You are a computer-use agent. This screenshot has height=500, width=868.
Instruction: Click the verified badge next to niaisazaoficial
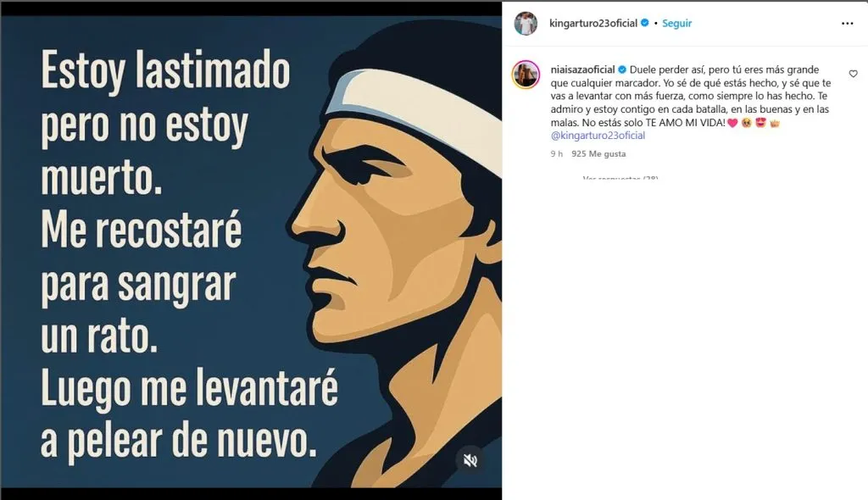[x=621, y=69]
